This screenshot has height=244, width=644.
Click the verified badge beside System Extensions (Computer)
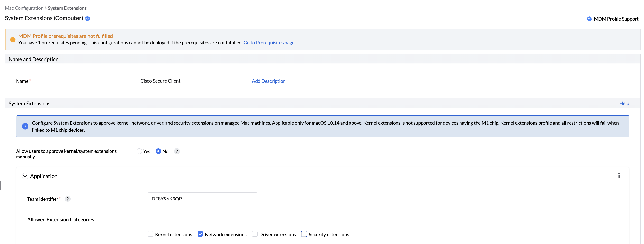88,18
